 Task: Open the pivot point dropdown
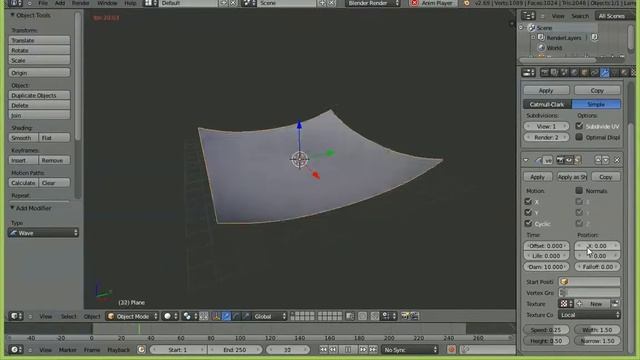189,316
